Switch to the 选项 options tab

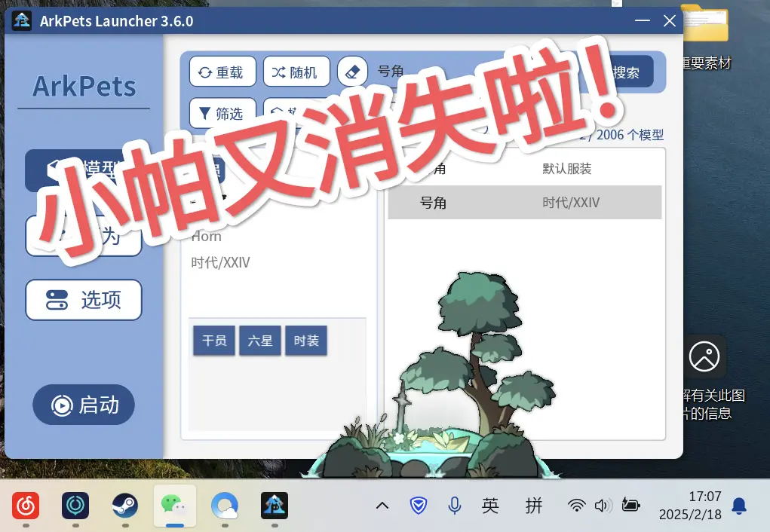(x=84, y=300)
